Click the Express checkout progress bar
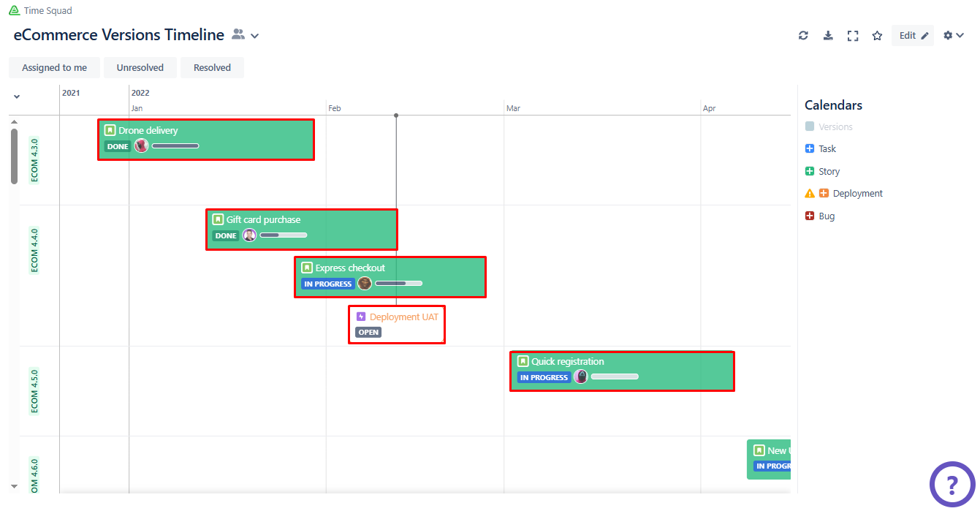The image size is (980, 511). coord(398,284)
